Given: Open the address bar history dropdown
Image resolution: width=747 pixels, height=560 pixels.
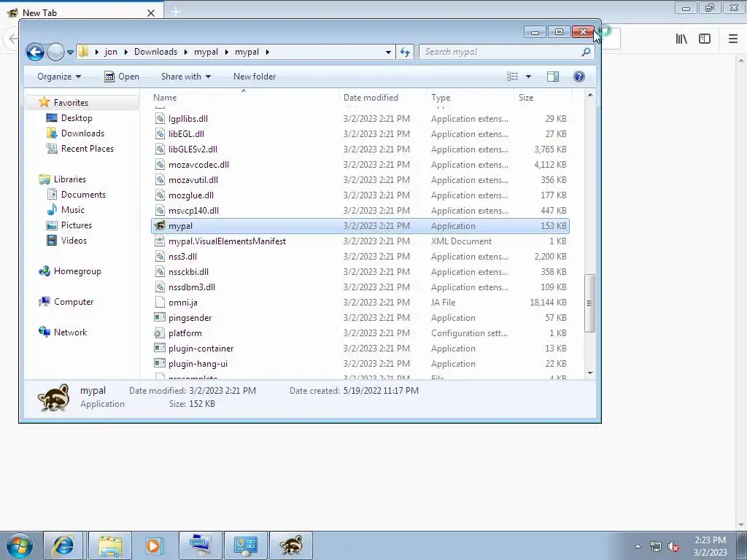Looking at the screenshot, I should pyautogui.click(x=388, y=52).
